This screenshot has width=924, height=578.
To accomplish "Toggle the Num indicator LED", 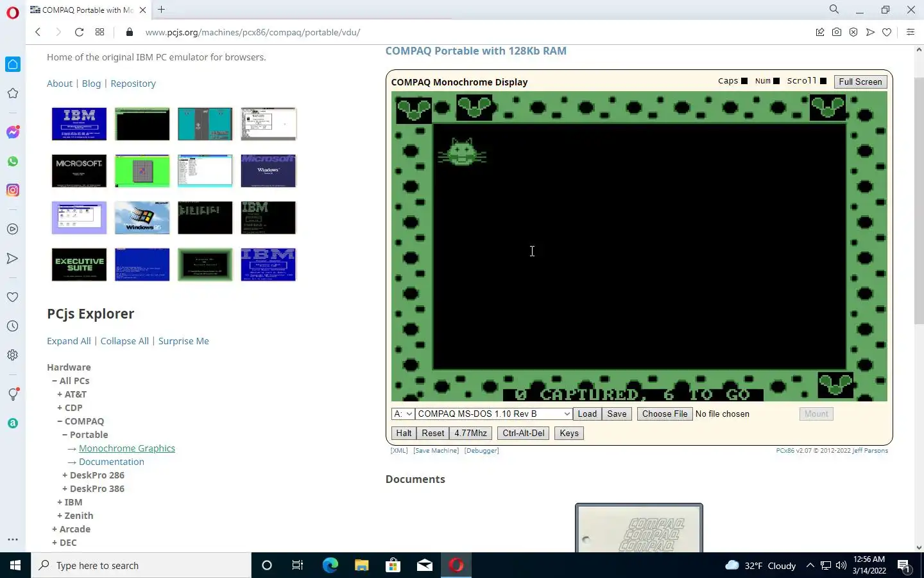I will pyautogui.click(x=776, y=81).
